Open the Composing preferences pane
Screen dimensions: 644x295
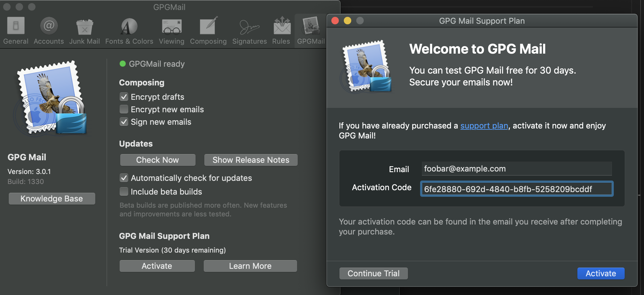[208, 31]
